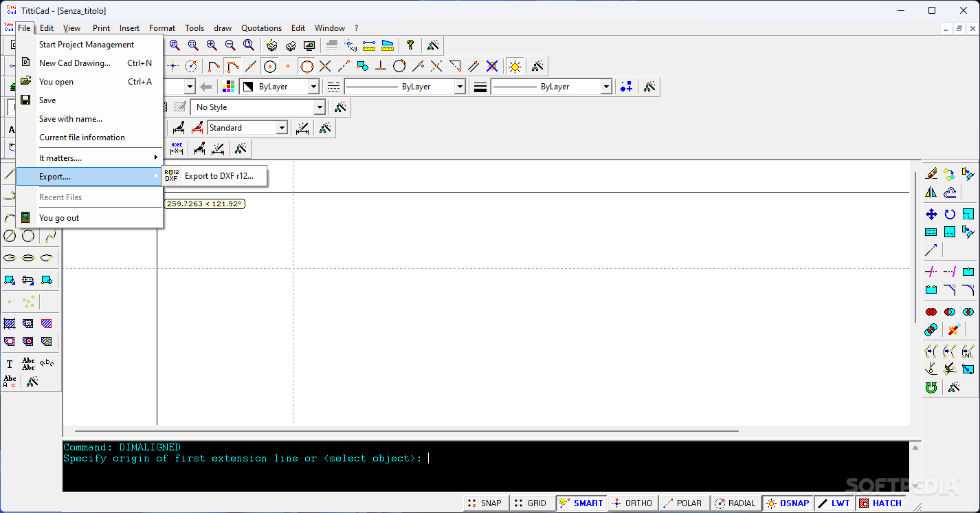Expand the Export submenu

point(89,177)
